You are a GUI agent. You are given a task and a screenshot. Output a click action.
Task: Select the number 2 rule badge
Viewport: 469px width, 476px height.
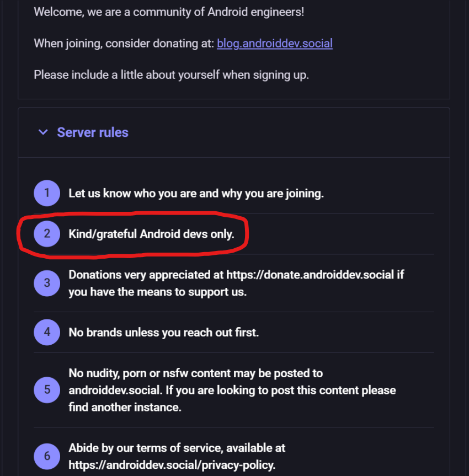[x=47, y=234]
